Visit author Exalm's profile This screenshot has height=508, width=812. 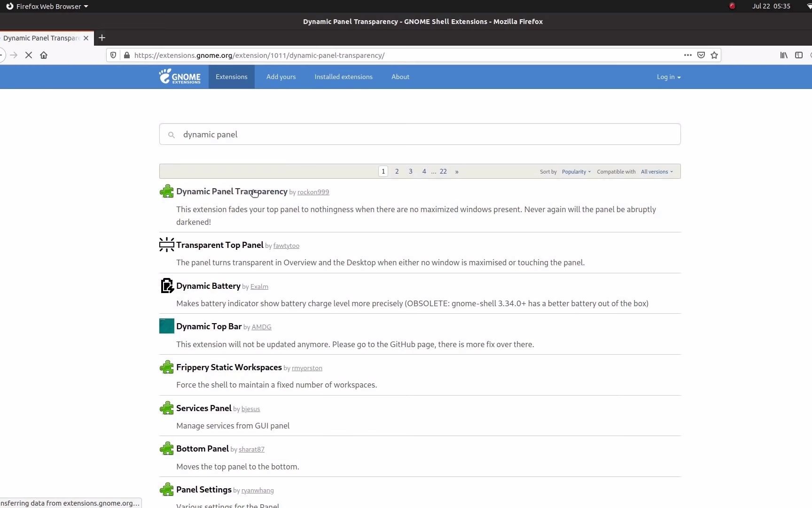click(259, 286)
